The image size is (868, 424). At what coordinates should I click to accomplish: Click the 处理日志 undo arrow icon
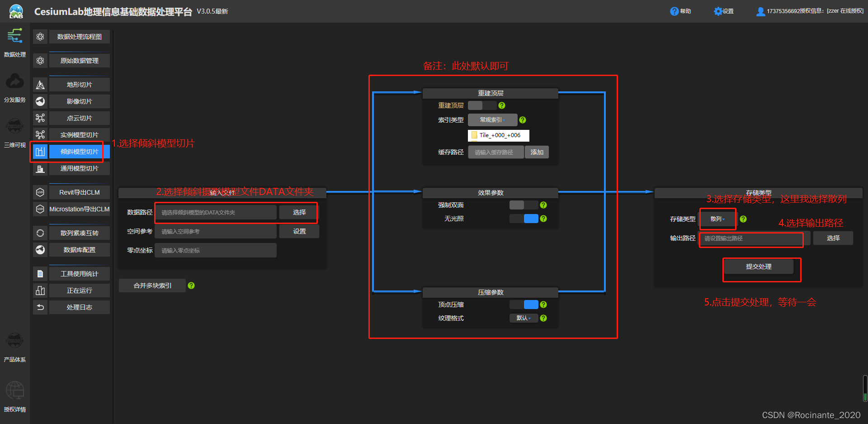coord(40,307)
